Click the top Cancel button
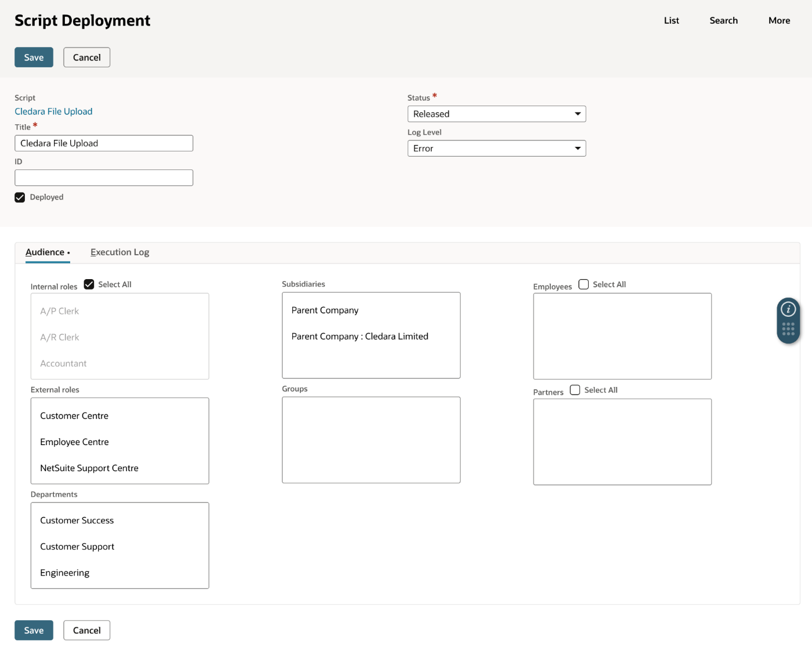Image resolution: width=812 pixels, height=654 pixels. [86, 57]
